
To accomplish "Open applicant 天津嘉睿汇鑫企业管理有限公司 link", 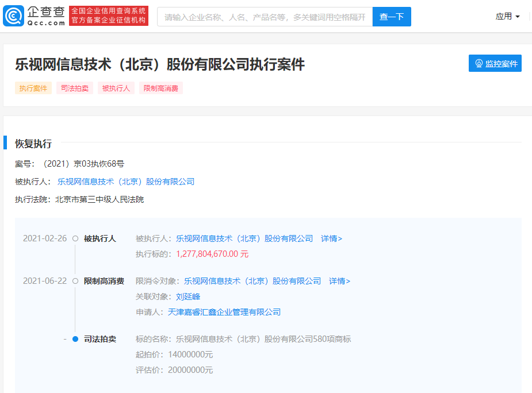I will click(224, 312).
